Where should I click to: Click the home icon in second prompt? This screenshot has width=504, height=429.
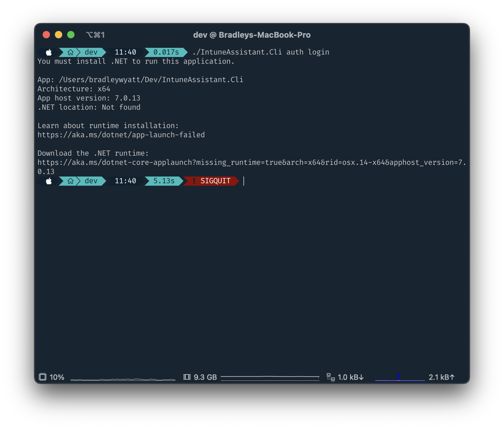(x=71, y=181)
